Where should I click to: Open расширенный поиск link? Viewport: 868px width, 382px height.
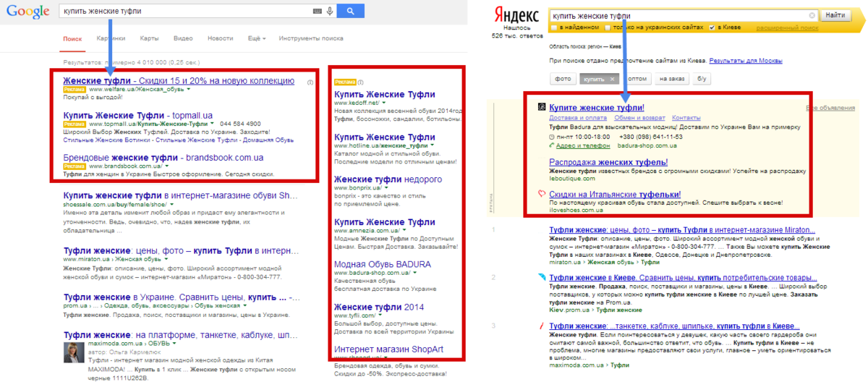(x=787, y=27)
